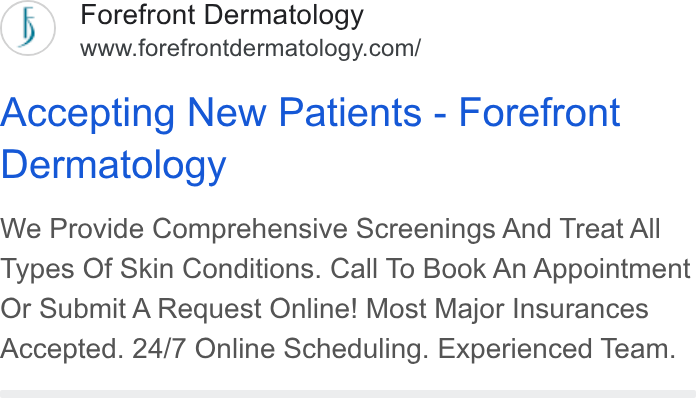This screenshot has height=398, width=696.
Task: Click the "Experienced Team." text
Action: [557, 349]
